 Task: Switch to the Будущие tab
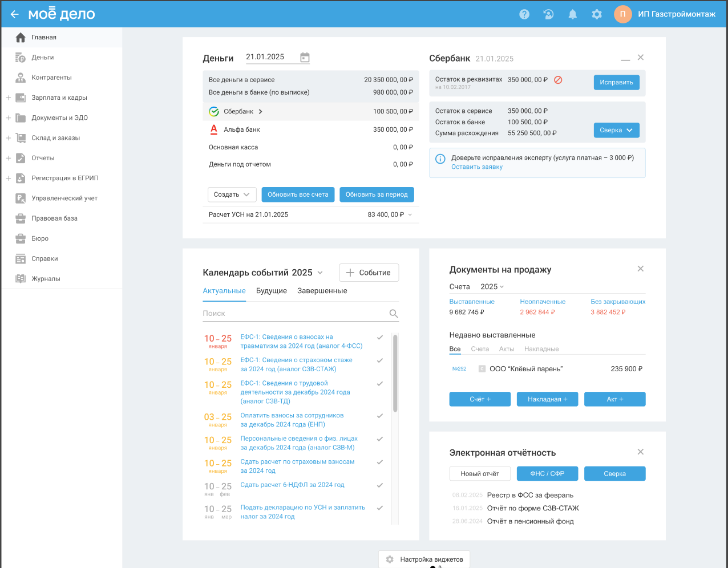(x=272, y=291)
